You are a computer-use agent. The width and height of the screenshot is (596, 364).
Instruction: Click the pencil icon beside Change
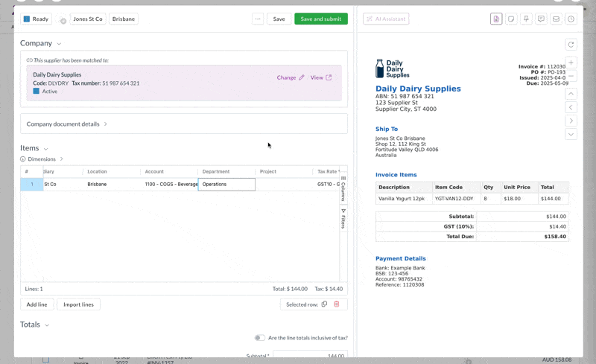coord(302,77)
